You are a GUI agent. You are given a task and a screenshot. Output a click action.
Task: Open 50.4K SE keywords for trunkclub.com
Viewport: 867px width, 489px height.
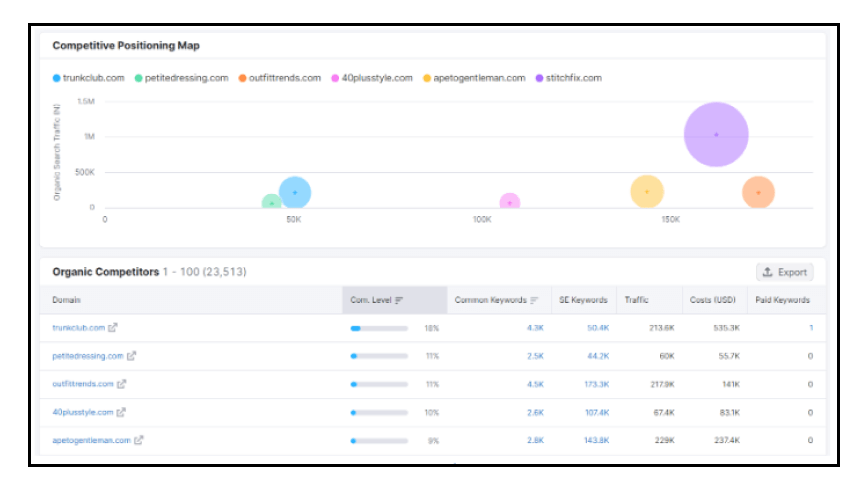598,328
